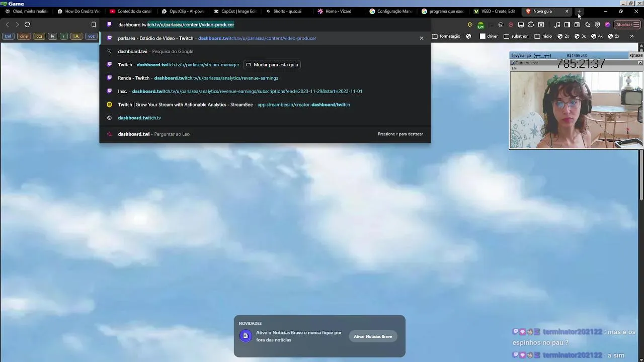Expand the formatação bookmarks folder
Image resolution: width=644 pixels, height=362 pixels.
point(446,36)
